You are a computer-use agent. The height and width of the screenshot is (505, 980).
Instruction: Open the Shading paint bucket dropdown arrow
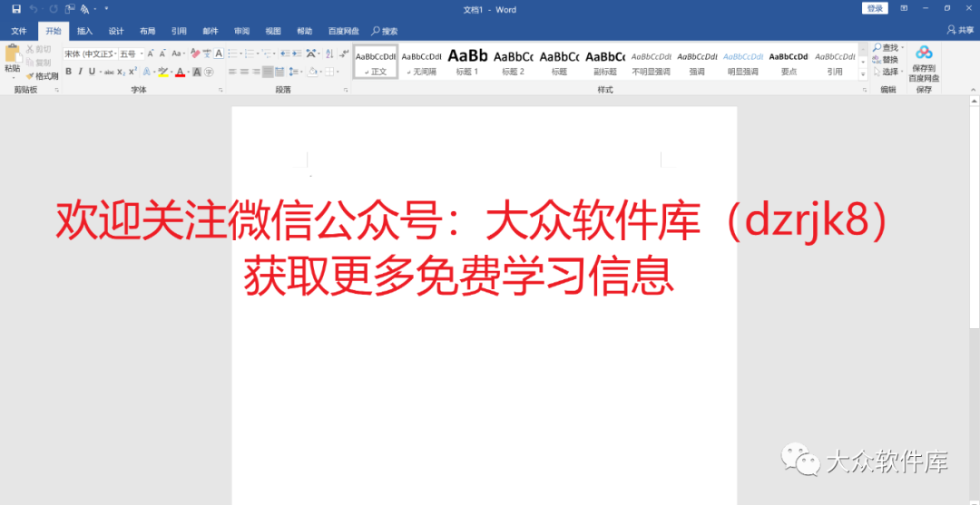point(320,72)
